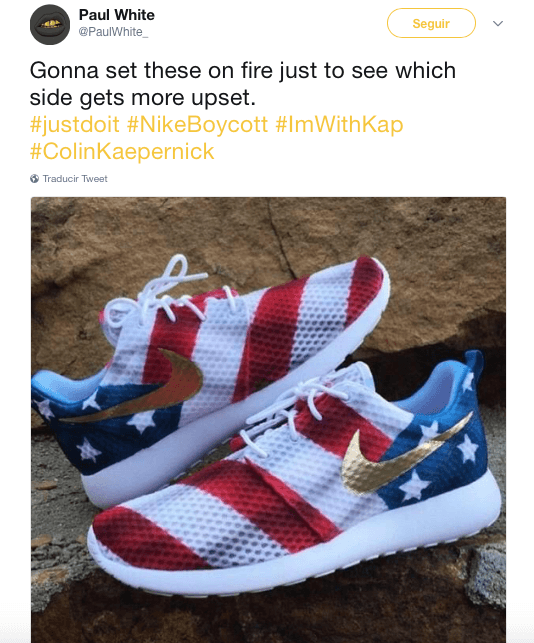Open Paul White's profile avatar
The image size is (534, 643).
pos(50,25)
